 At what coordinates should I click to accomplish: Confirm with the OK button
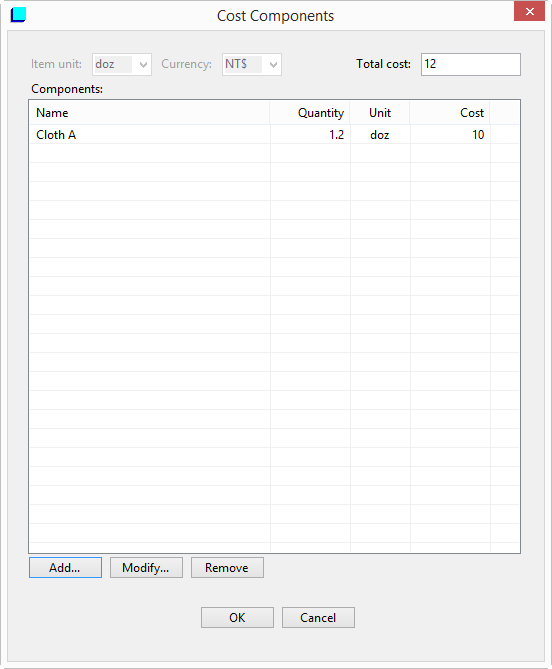(237, 617)
